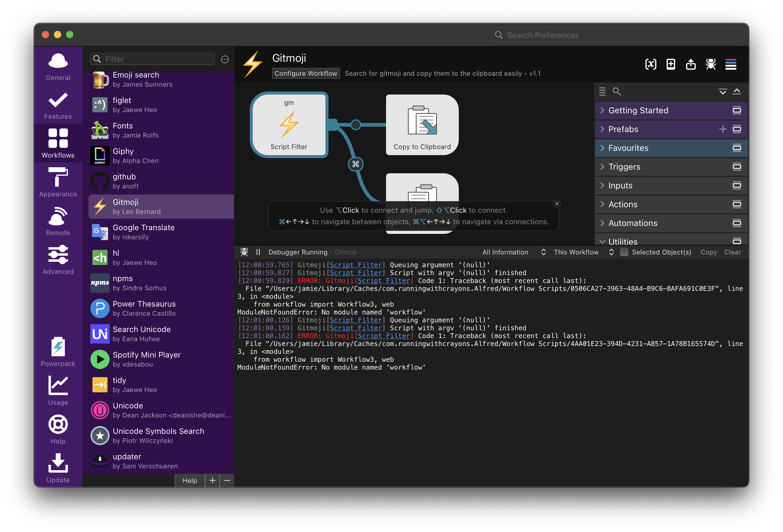Enable the Selected Object(s) checkbox
The width and height of the screenshot is (783, 532).
click(x=624, y=252)
